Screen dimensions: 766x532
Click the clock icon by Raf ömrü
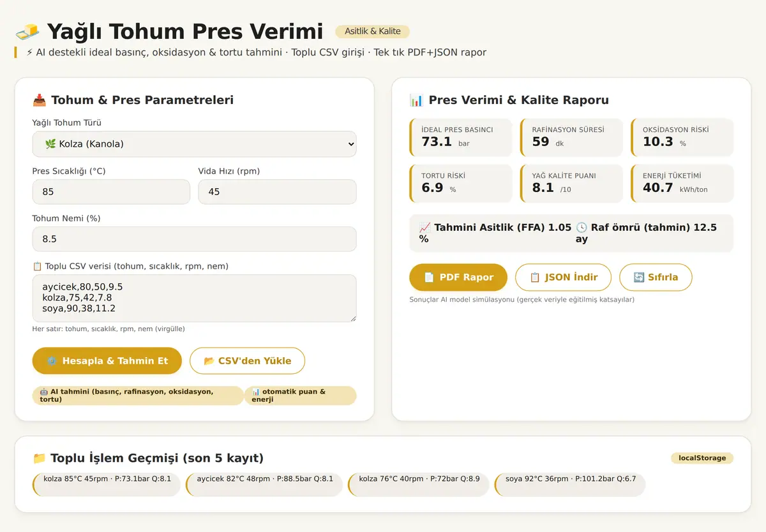(582, 227)
